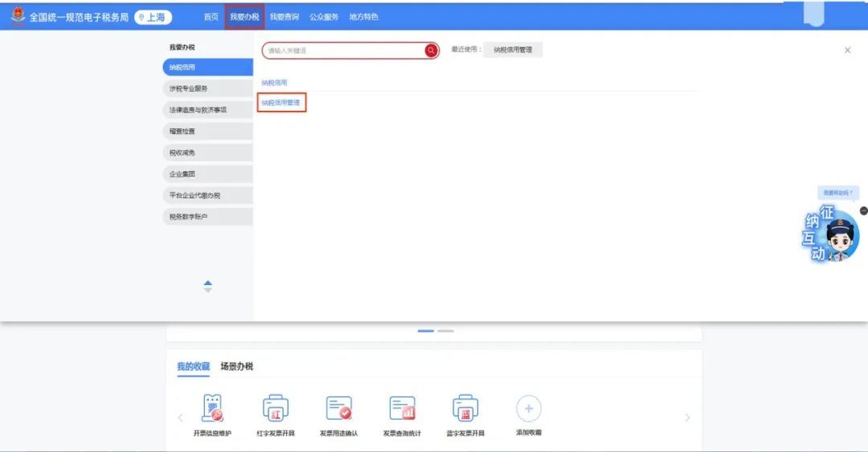Open the 上海 location selector
Image resolution: width=868 pixels, height=452 pixels.
153,17
